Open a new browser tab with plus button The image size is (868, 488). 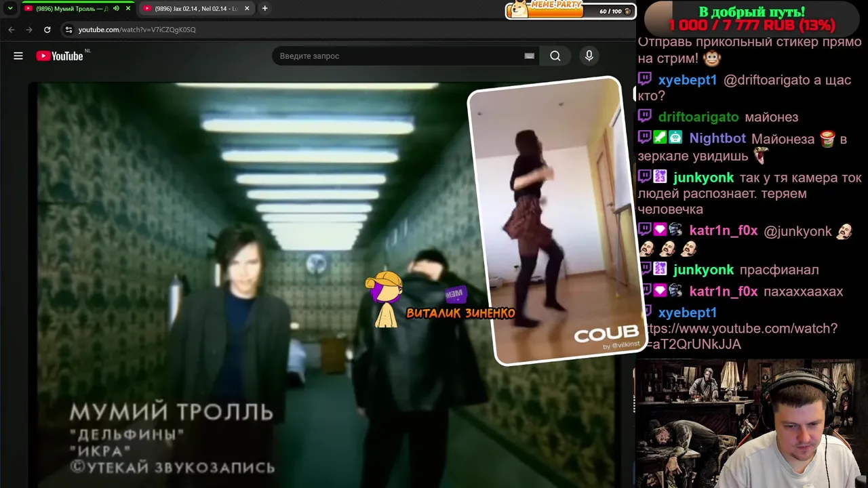tap(264, 9)
